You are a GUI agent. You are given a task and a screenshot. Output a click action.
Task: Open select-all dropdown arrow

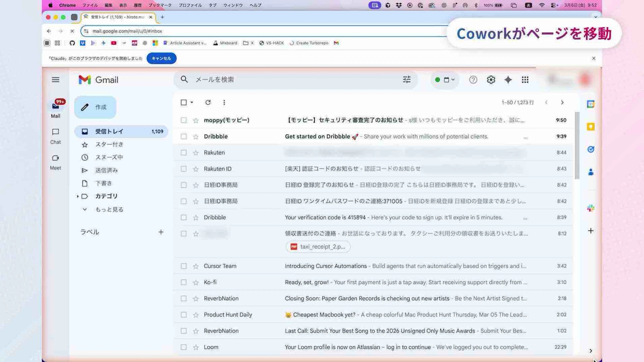(192, 102)
